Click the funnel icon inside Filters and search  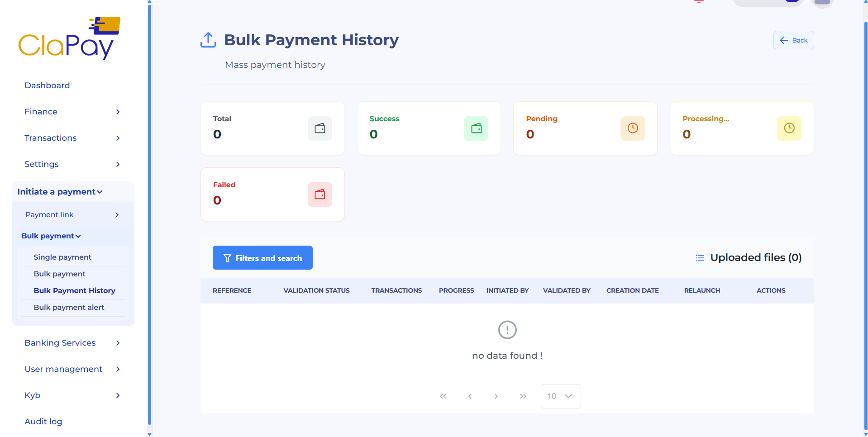pos(227,258)
